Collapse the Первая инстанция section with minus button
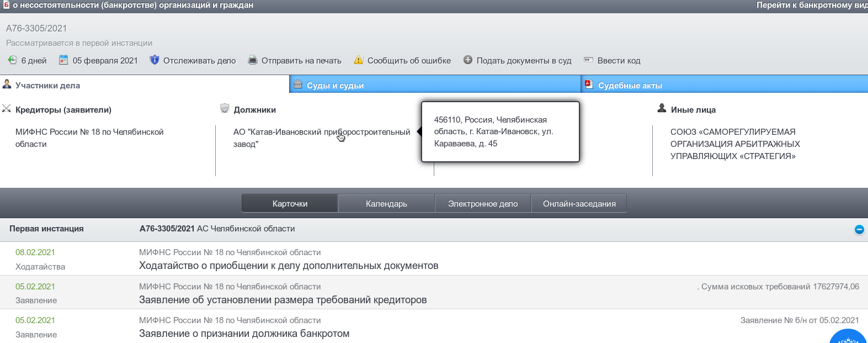This screenshot has height=343, width=868. [x=859, y=230]
